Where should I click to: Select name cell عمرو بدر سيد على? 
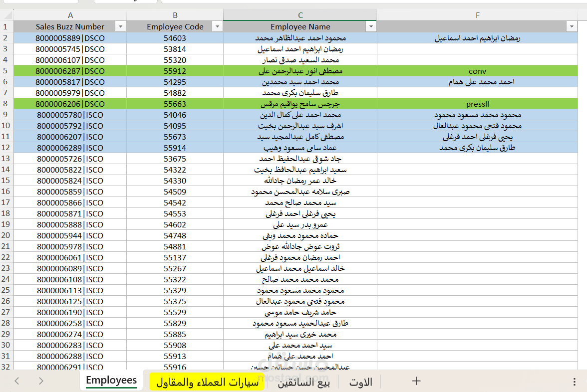[x=300, y=224]
